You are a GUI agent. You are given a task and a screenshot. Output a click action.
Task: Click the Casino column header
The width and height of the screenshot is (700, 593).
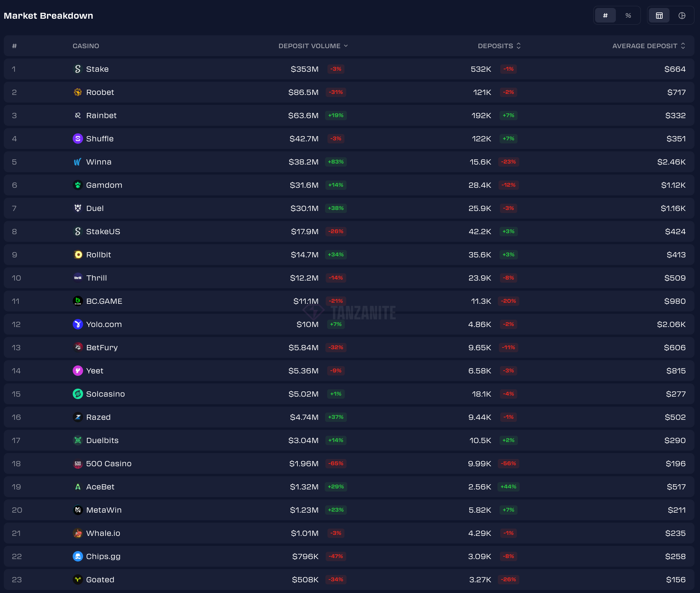pos(86,46)
